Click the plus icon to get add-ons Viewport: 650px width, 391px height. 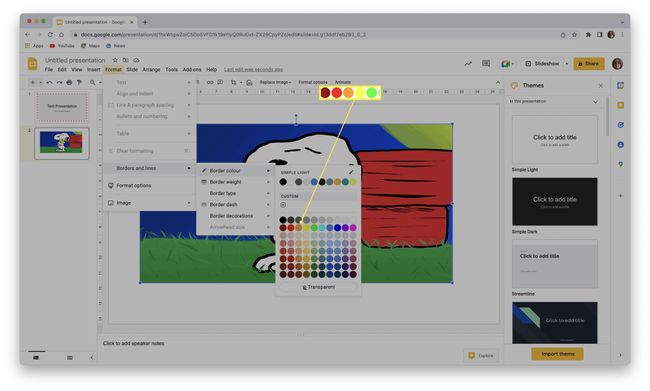pyautogui.click(x=621, y=196)
